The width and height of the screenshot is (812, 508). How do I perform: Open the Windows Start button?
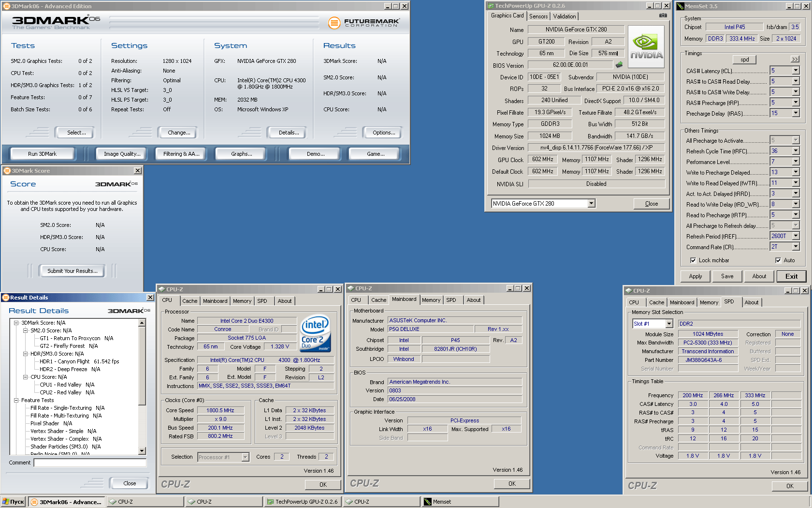[13, 502]
